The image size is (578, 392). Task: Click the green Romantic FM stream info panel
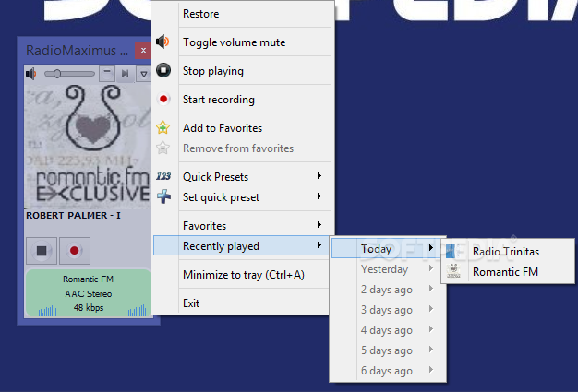pyautogui.click(x=88, y=293)
